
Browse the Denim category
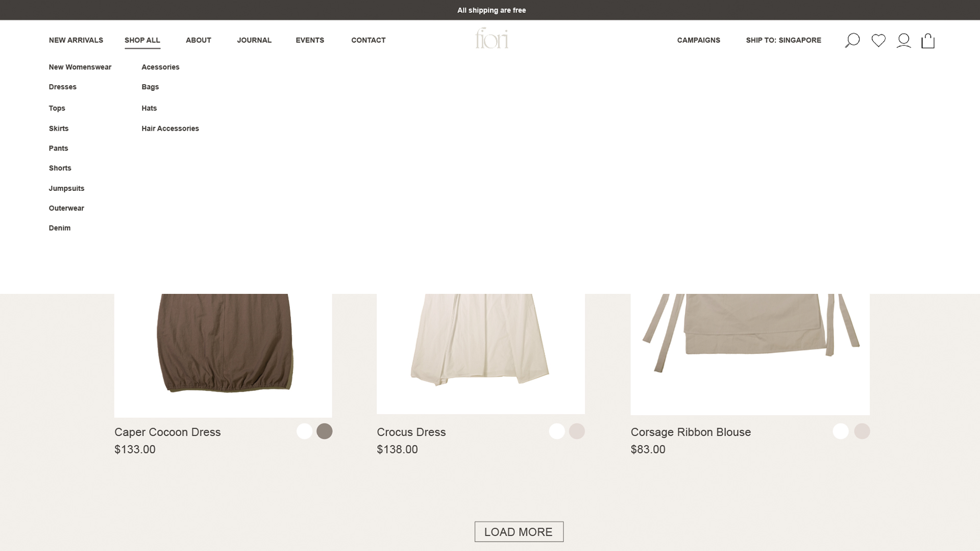click(60, 228)
